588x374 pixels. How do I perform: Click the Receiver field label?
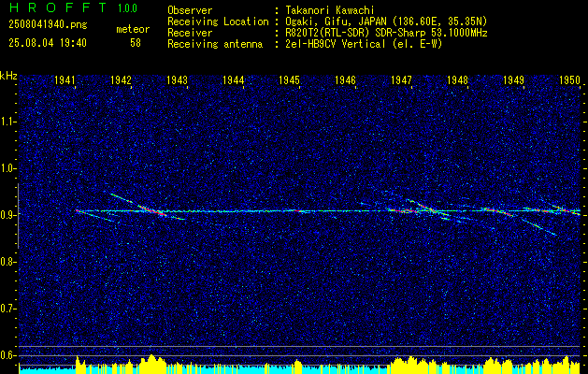[x=190, y=33]
